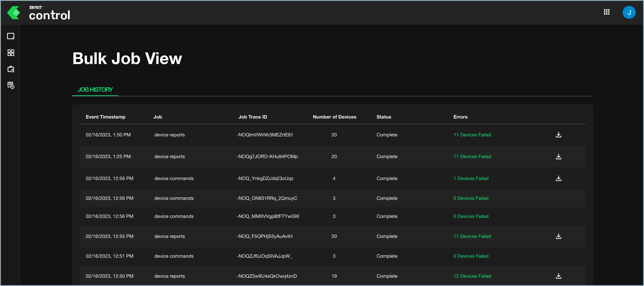
Task: Click timestamp 02/16/2023, 12:51 PM
Action: (110, 256)
